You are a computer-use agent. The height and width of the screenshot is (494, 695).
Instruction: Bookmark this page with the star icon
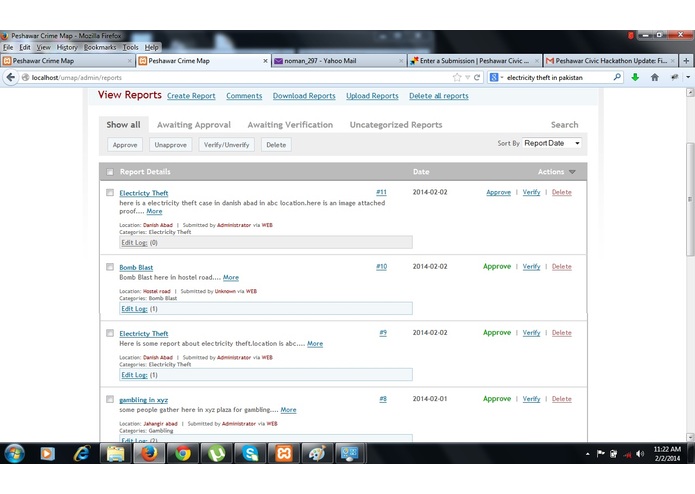pos(457,78)
